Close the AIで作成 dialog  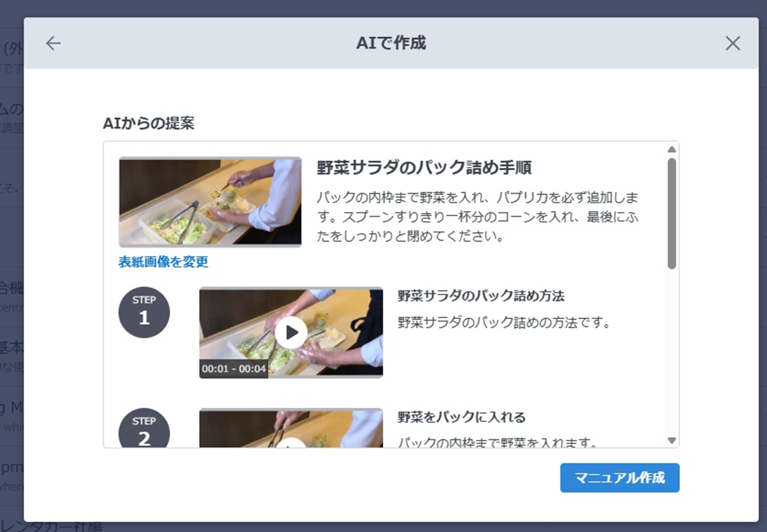pyautogui.click(x=732, y=43)
